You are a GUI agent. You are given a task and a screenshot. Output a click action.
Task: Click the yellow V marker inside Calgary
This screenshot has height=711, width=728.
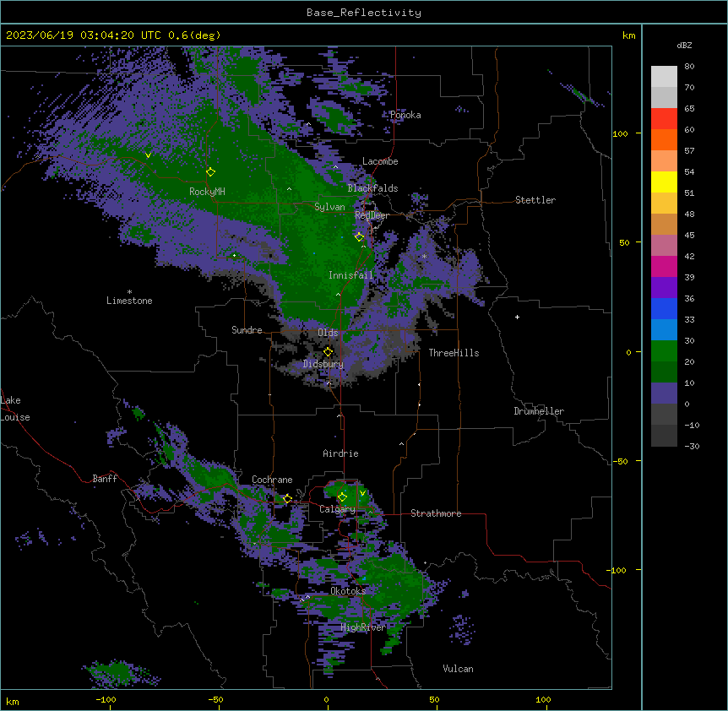[x=362, y=493]
